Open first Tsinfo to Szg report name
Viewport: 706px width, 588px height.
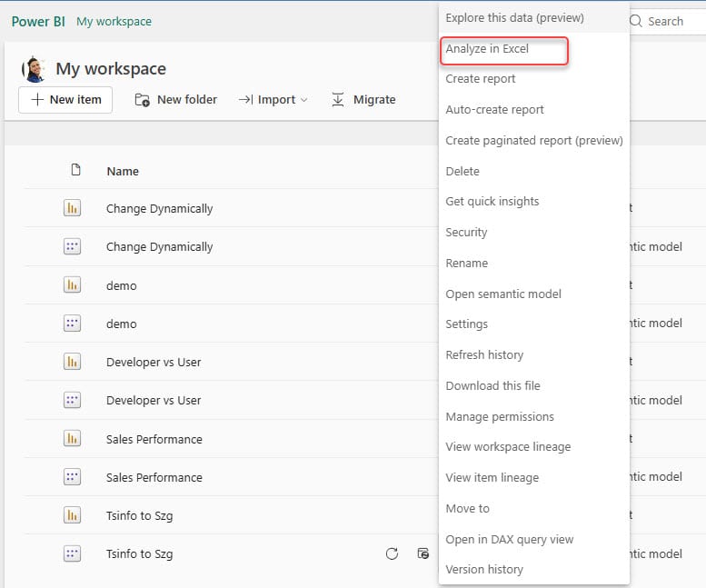coord(139,515)
